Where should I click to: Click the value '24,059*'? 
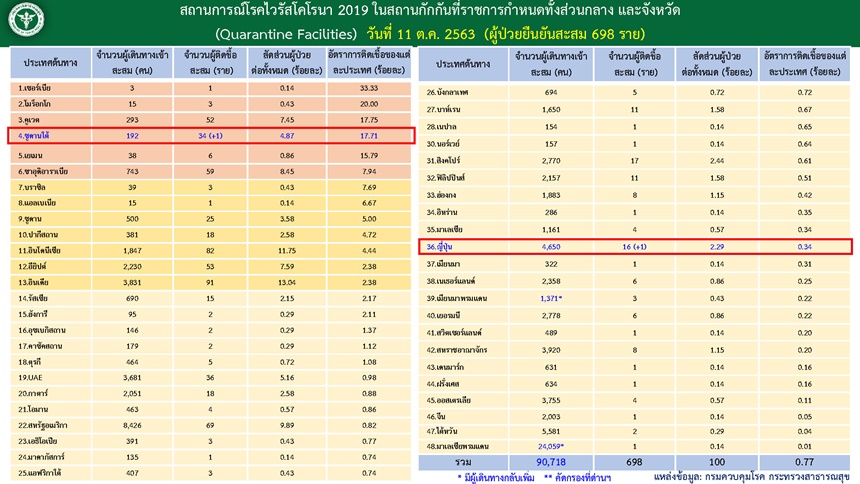pyautogui.click(x=551, y=446)
